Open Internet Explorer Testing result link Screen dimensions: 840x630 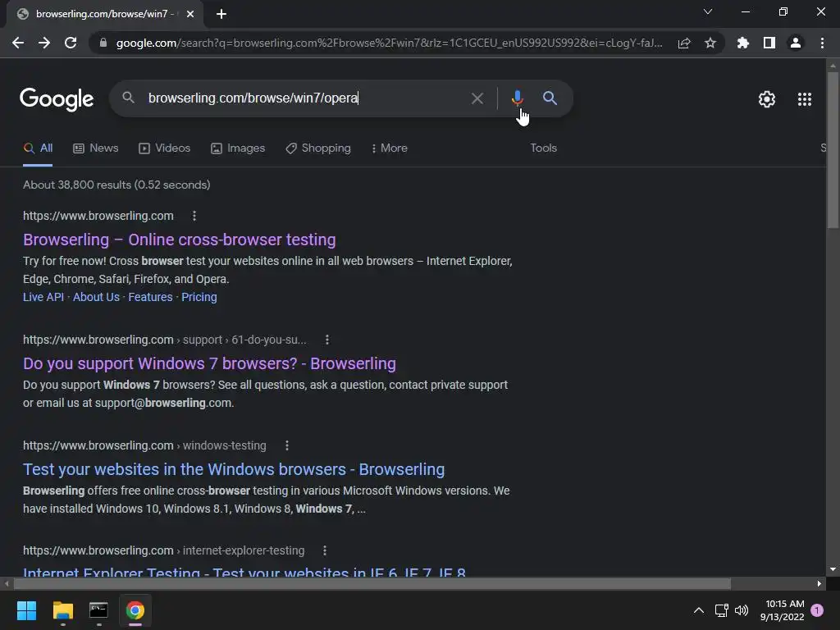coord(244,572)
